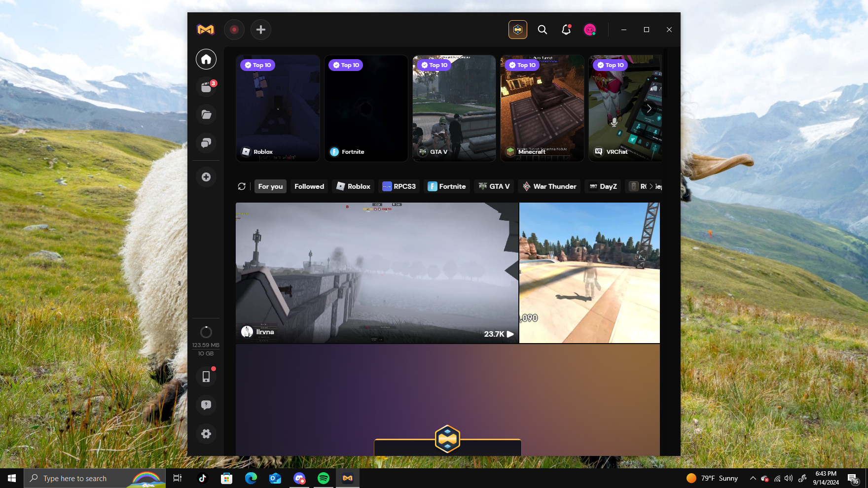Start recording with the red record button
868x488 pixels.
coord(234,30)
